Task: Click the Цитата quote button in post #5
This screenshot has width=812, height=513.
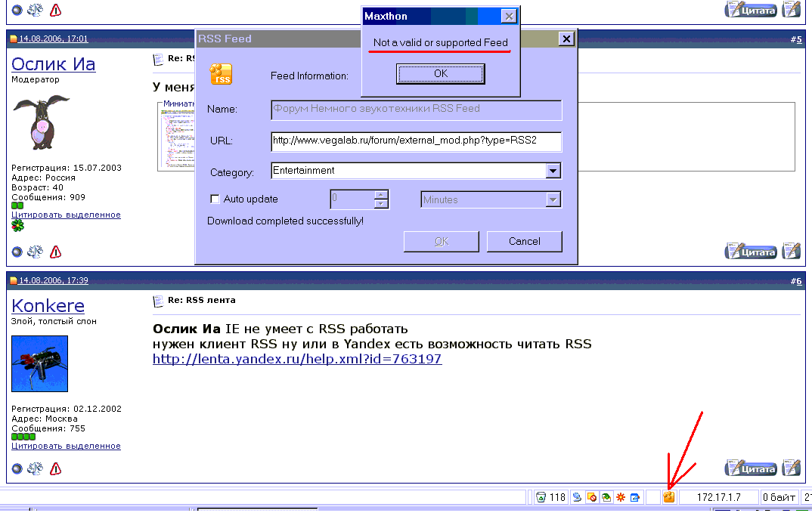Action: coord(751,252)
